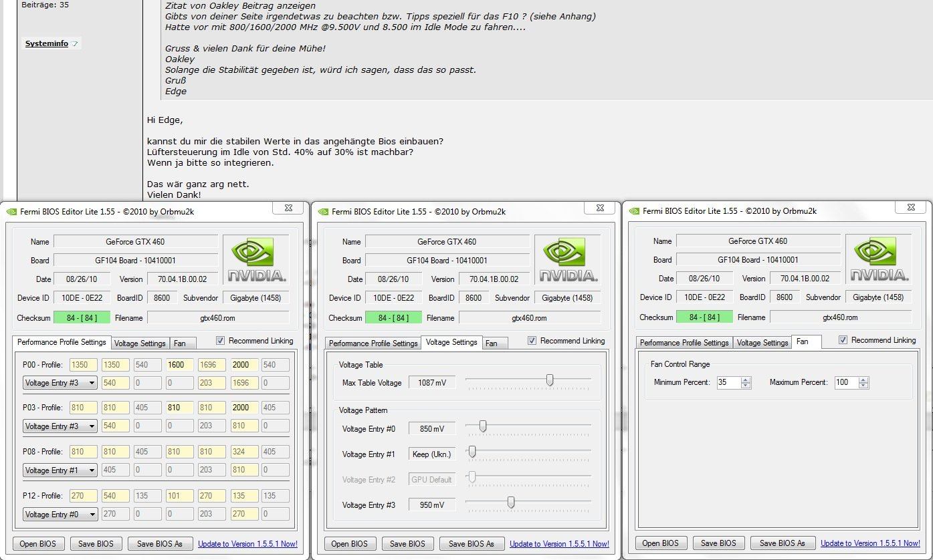
Task: Close the Fan editor window
Action: [911, 208]
